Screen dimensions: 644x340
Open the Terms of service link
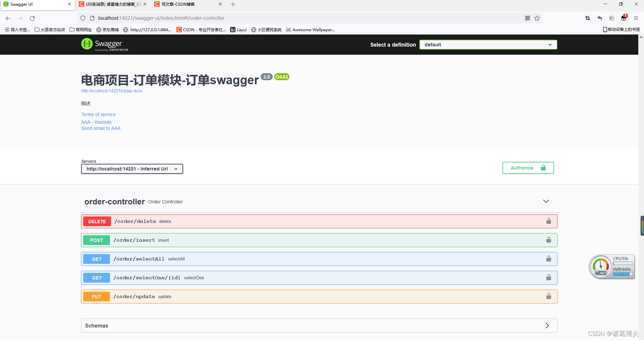[98, 114]
